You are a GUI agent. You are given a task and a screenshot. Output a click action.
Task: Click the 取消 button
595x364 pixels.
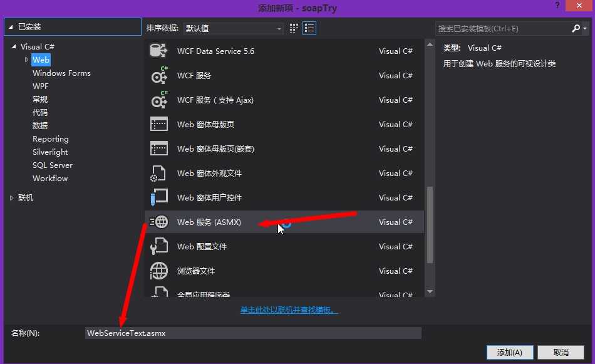tap(561, 352)
